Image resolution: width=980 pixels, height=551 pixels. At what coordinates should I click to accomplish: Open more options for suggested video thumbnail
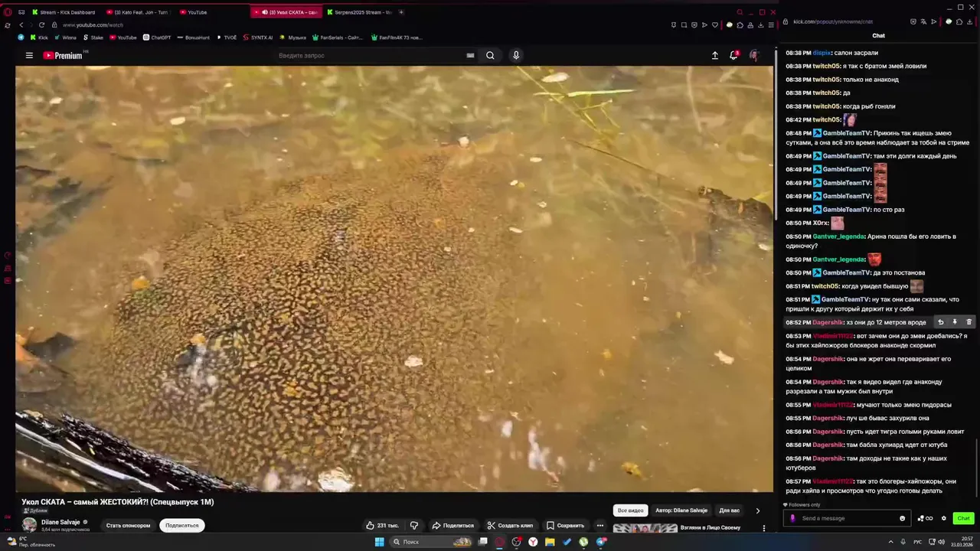tap(763, 528)
